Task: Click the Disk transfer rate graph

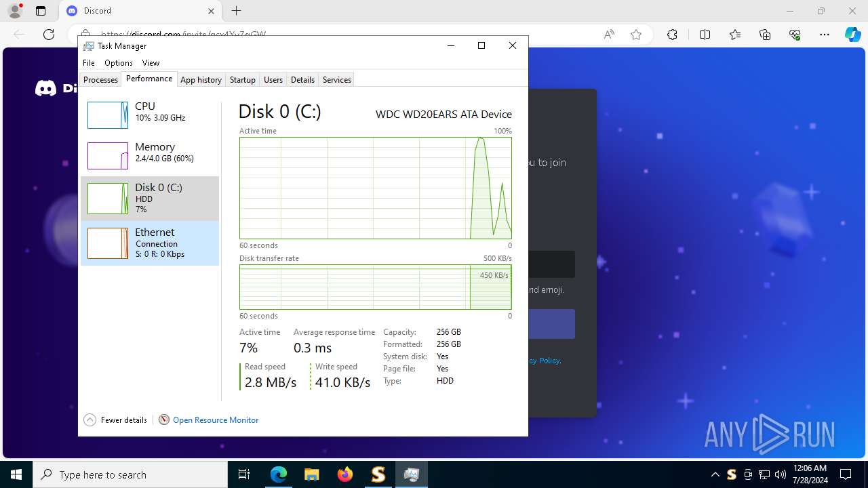Action: tap(376, 287)
